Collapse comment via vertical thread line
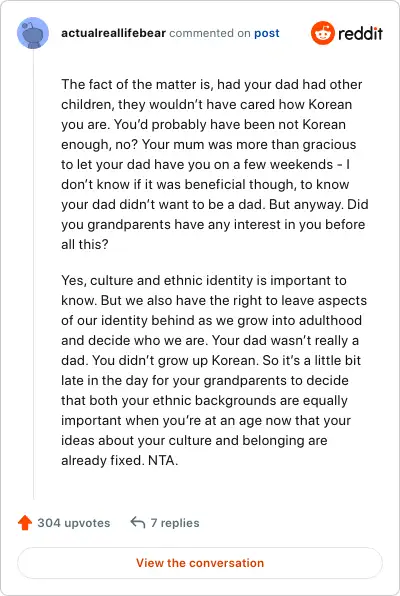The image size is (400, 596). (33, 274)
